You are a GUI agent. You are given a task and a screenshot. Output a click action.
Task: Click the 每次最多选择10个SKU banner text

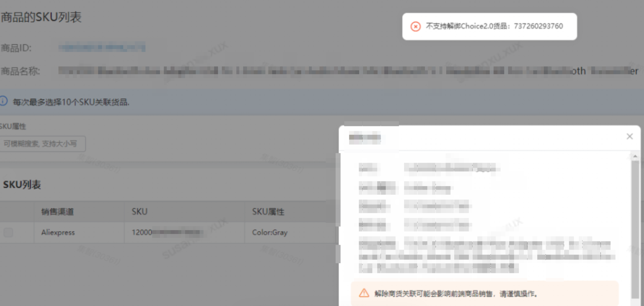point(71,102)
